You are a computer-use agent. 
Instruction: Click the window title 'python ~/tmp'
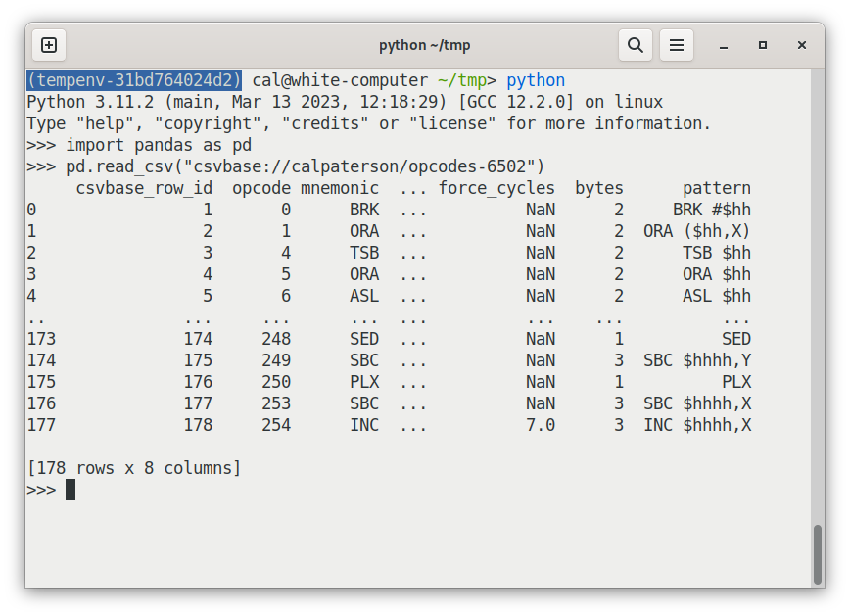coord(424,45)
